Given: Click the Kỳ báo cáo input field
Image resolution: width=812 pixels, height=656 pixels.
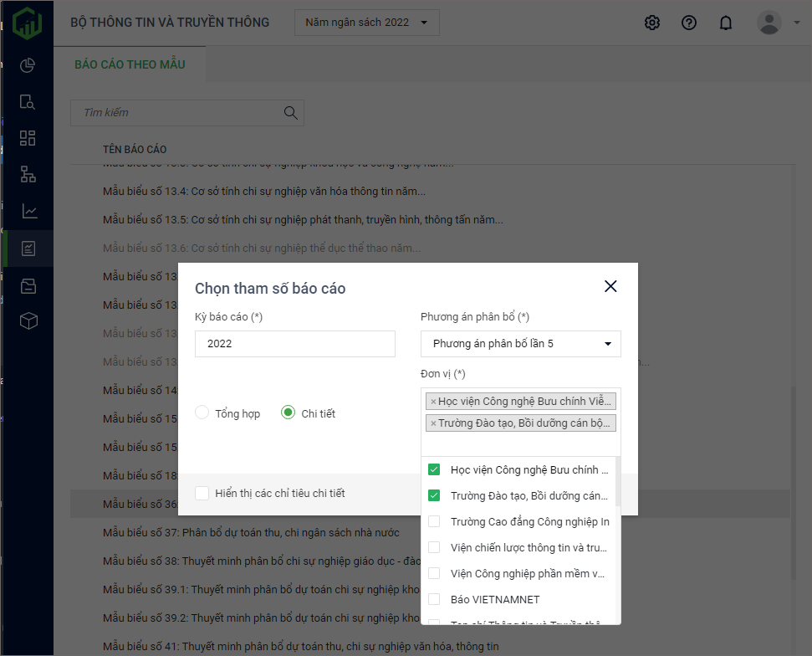Looking at the screenshot, I should point(294,344).
